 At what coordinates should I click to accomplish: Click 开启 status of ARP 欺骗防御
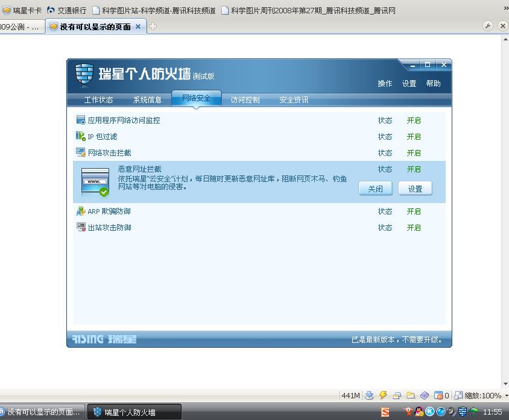[414, 212]
